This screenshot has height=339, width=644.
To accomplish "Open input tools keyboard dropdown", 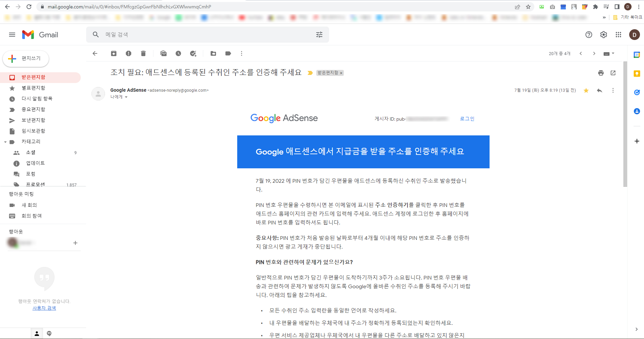I will click(x=609, y=53).
